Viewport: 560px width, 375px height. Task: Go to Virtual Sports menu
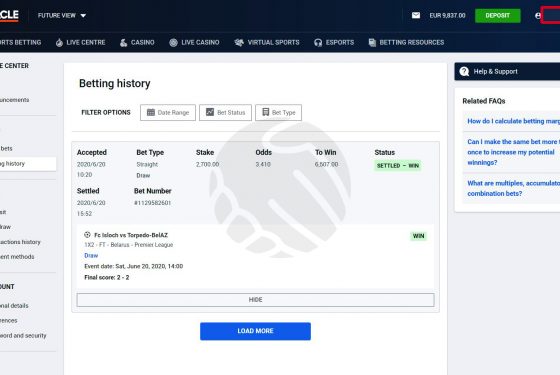(267, 42)
